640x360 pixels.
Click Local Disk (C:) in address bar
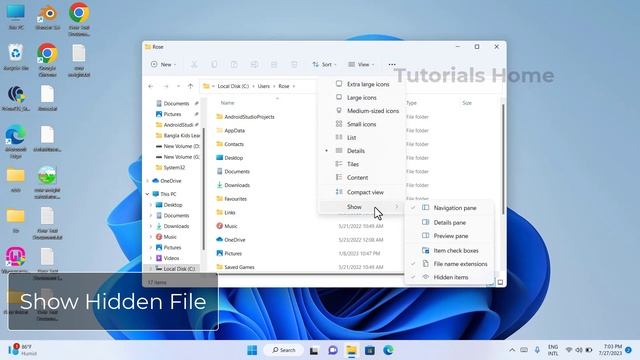[233, 86]
